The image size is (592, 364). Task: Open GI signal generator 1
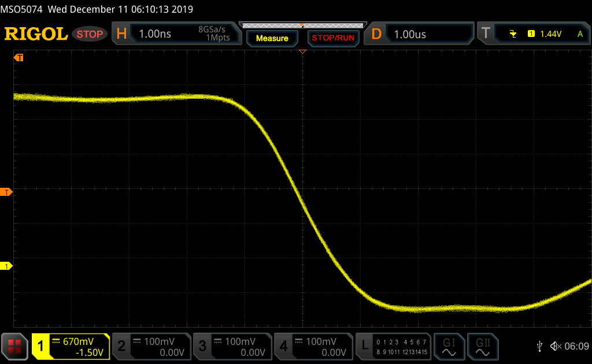[x=449, y=347]
